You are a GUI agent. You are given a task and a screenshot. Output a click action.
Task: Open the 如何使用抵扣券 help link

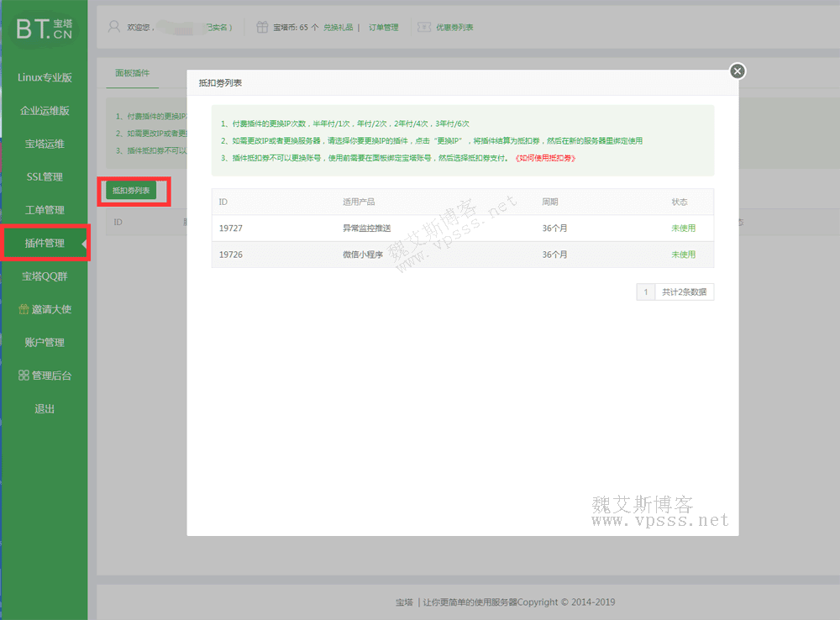546,158
